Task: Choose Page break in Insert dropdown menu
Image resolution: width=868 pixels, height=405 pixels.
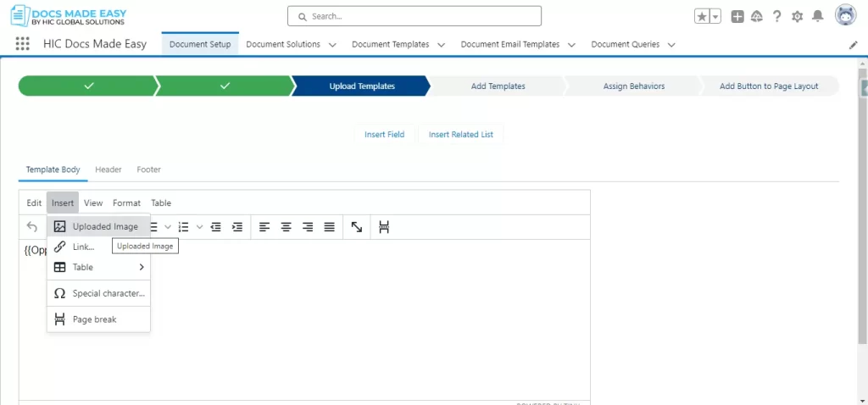Action: [x=98, y=319]
